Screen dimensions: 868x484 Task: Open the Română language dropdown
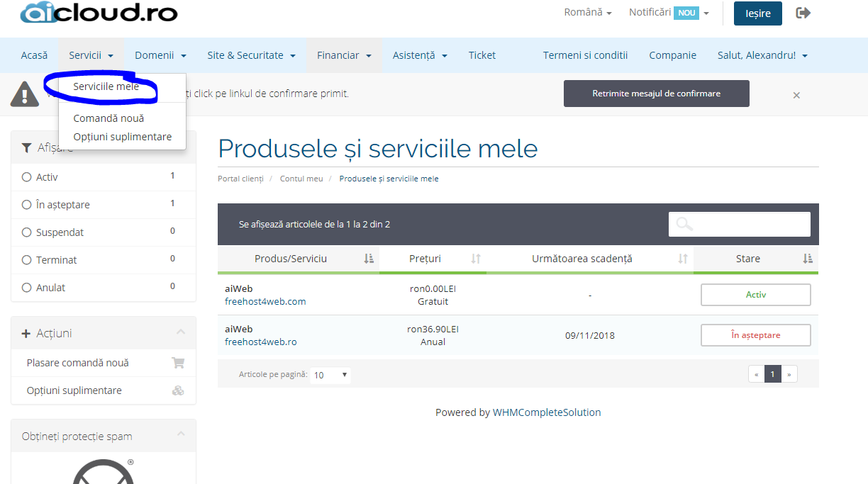tap(587, 11)
